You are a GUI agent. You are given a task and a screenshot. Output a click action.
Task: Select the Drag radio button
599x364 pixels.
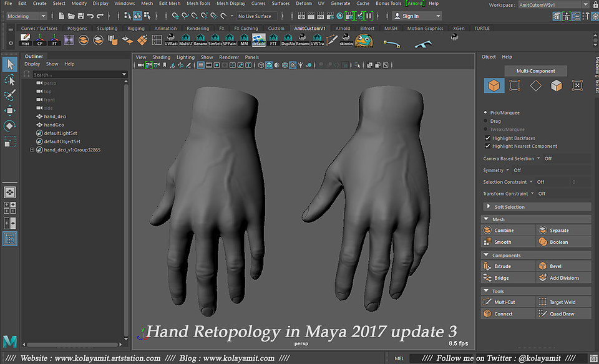485,121
